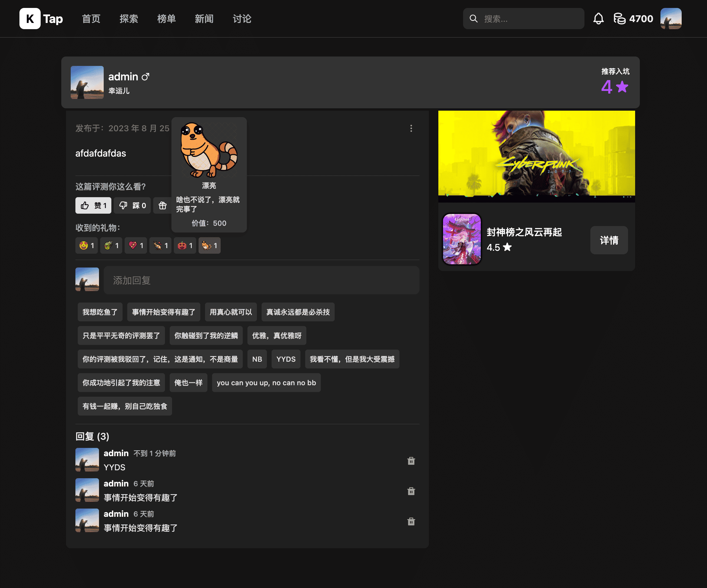This screenshot has width=707, height=588.
Task: Open the 榜单 nav tab
Action: 166,19
